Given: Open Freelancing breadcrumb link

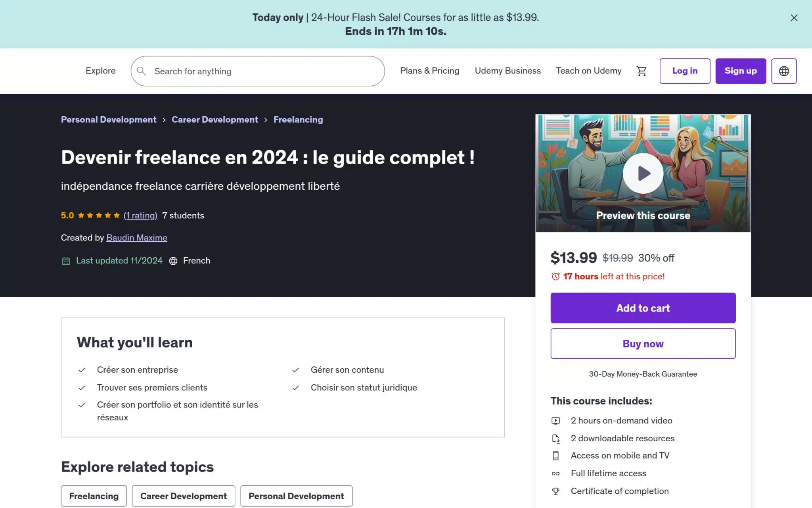Looking at the screenshot, I should [298, 119].
